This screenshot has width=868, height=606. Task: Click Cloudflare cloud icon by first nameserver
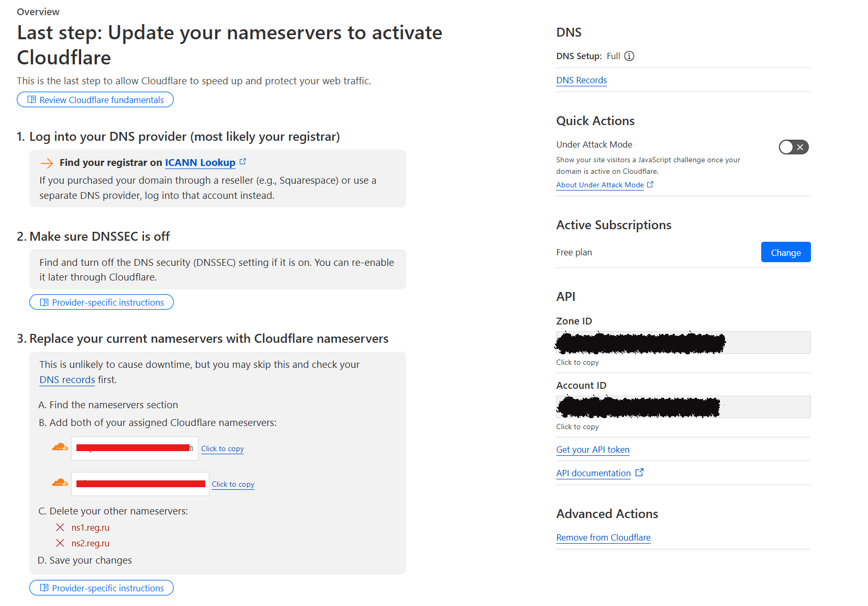pos(60,447)
